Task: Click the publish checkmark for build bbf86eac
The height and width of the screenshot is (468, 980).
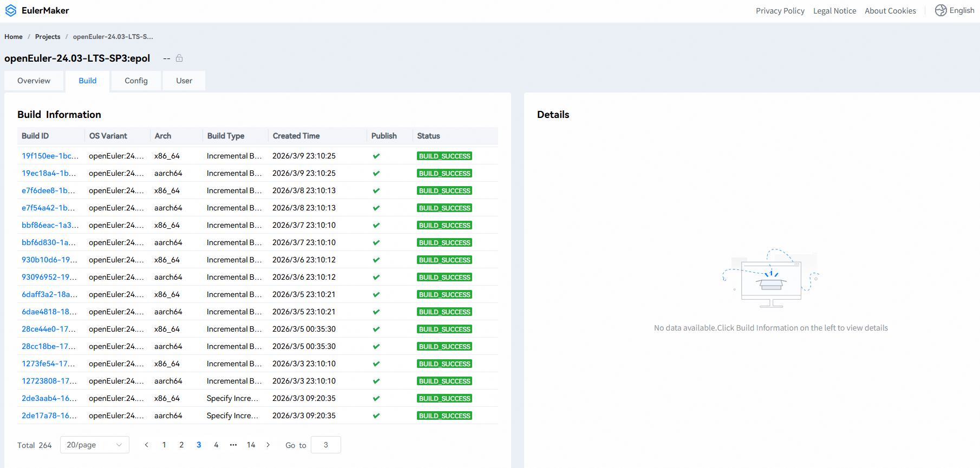Action: [x=376, y=225]
